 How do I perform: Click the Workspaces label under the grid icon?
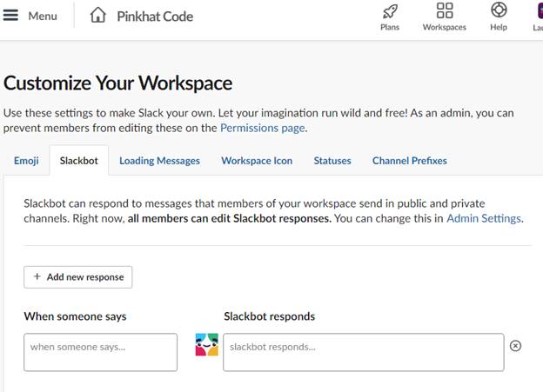(445, 27)
